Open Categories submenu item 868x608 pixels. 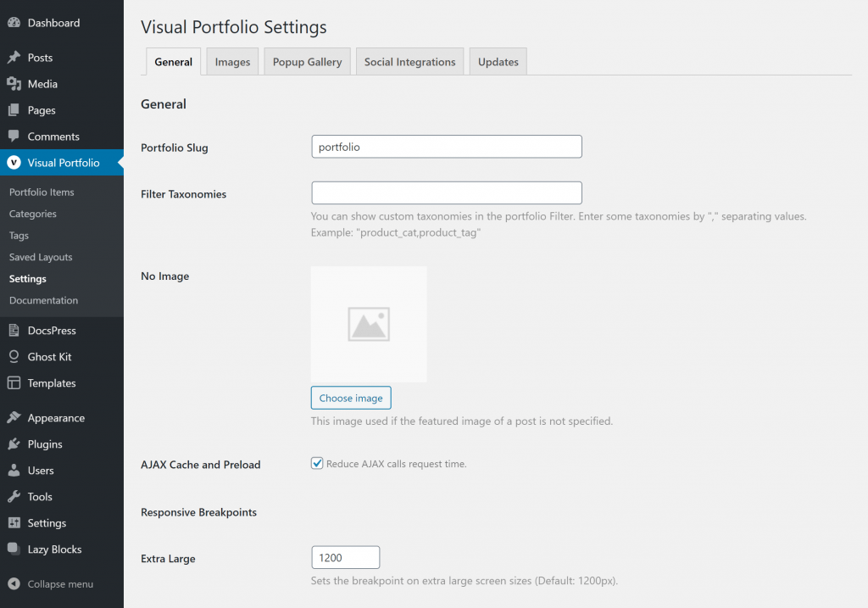coord(33,214)
